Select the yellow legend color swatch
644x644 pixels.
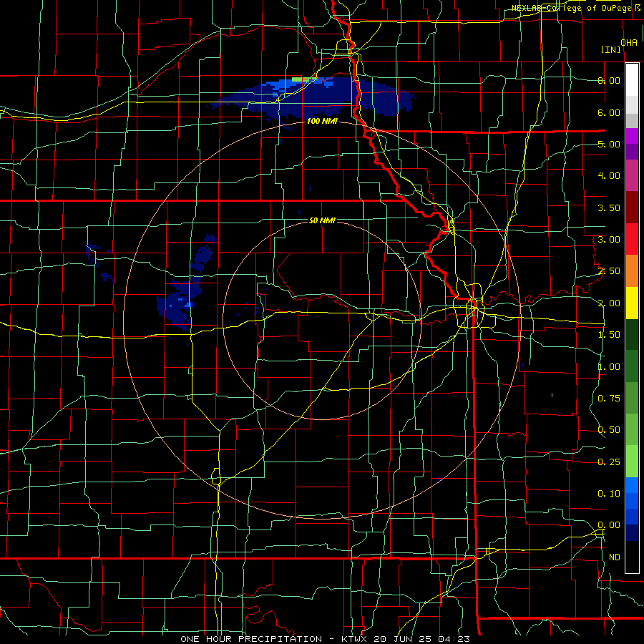632,303
